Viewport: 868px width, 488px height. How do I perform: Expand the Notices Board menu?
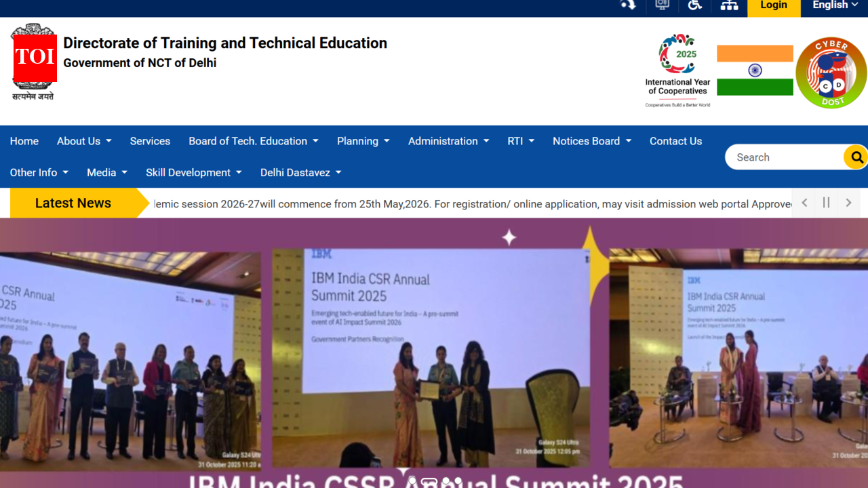coord(592,141)
